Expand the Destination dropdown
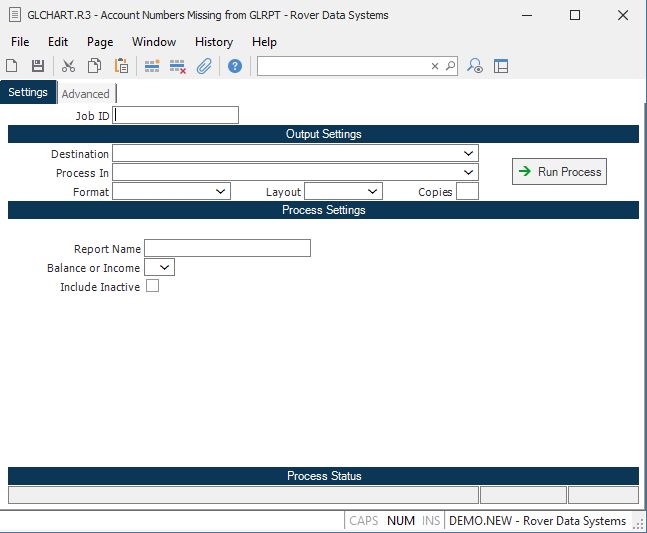647x533 pixels. [x=469, y=154]
